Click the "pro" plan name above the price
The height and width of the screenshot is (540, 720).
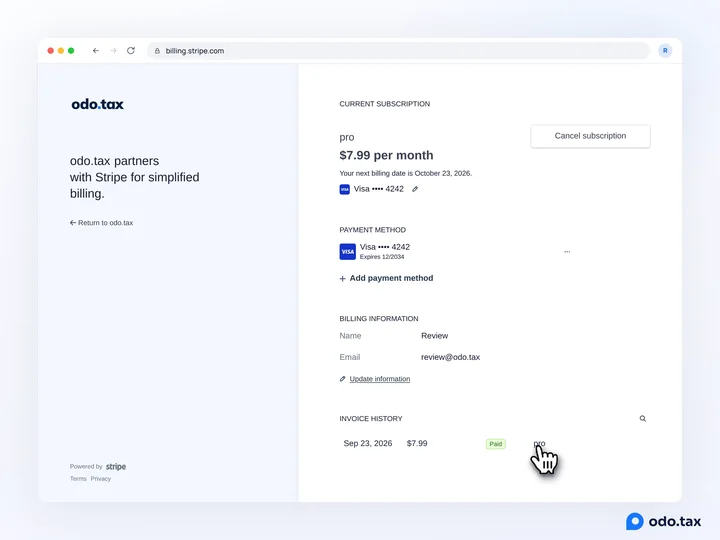pyautogui.click(x=347, y=137)
